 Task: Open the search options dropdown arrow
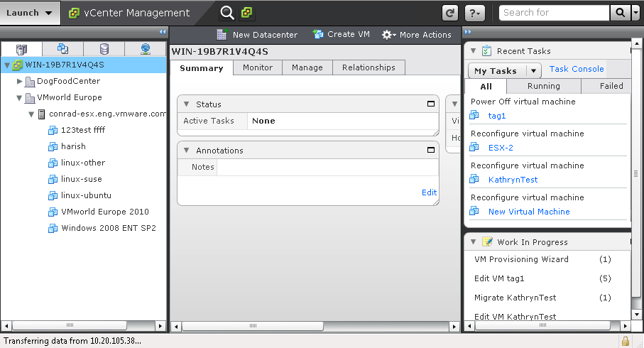coord(635,13)
